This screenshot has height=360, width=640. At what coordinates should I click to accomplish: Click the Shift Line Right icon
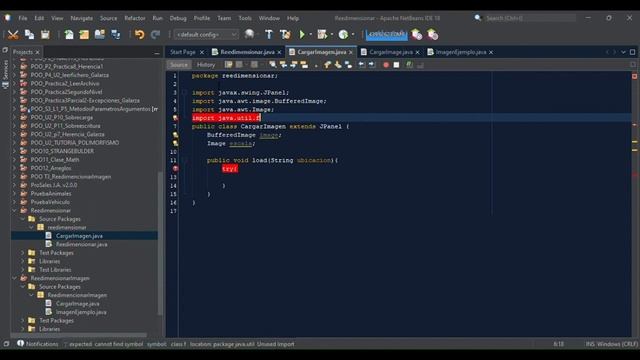click(x=372, y=64)
